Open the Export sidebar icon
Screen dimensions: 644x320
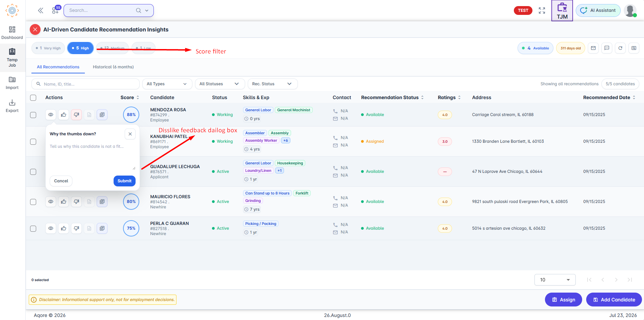coord(12,106)
